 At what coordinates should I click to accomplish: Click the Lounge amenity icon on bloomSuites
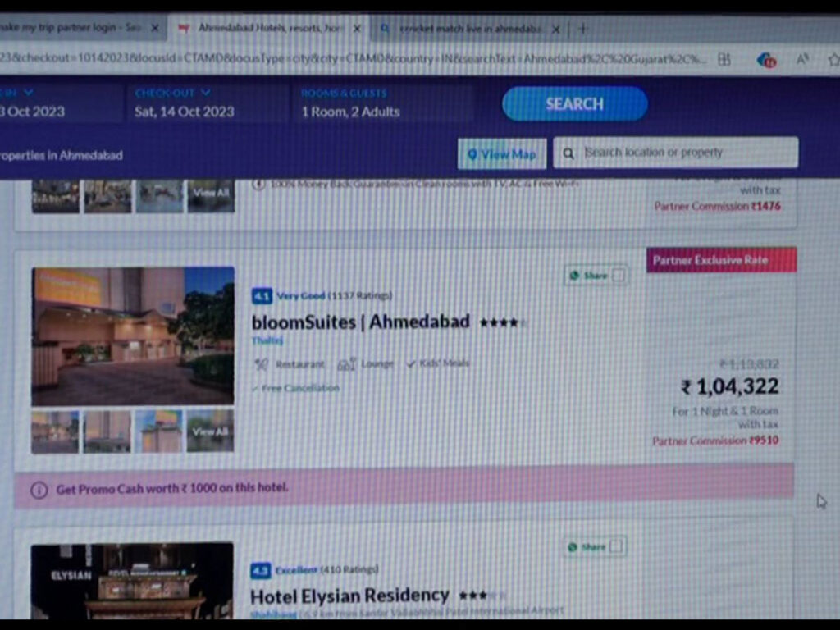coord(346,364)
